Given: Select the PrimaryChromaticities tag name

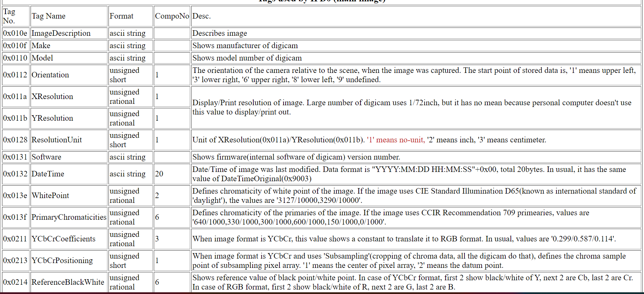Looking at the screenshot, I should click(x=69, y=217).
